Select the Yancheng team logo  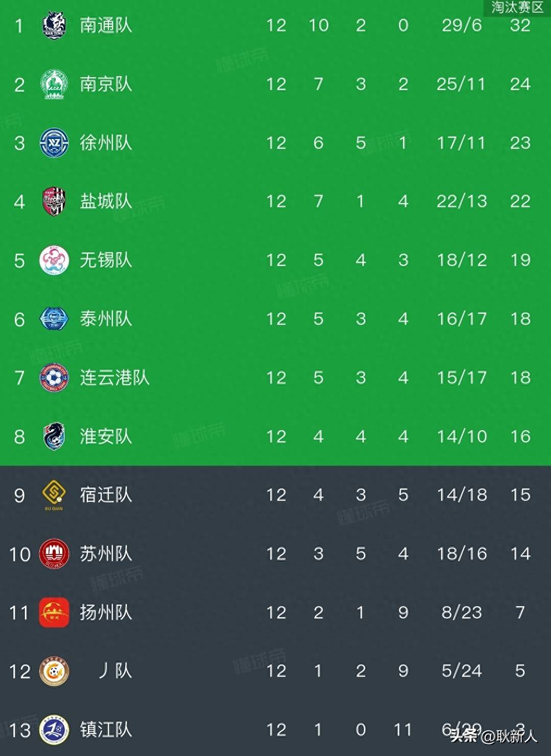click(x=54, y=202)
